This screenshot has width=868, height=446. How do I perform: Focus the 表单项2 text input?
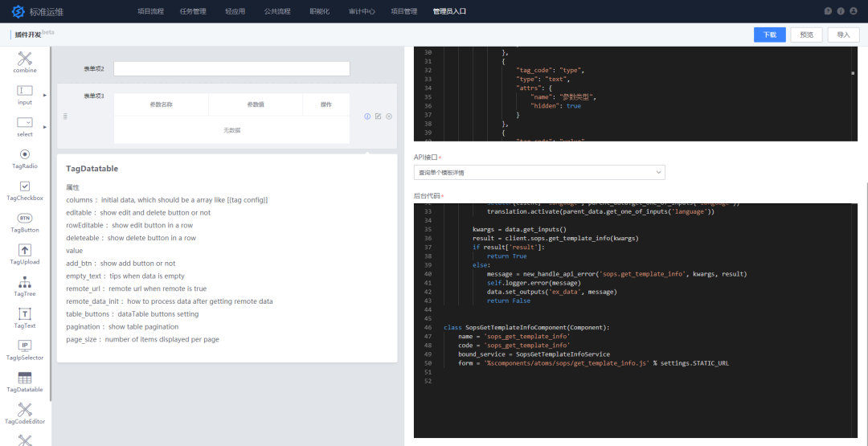(x=232, y=68)
